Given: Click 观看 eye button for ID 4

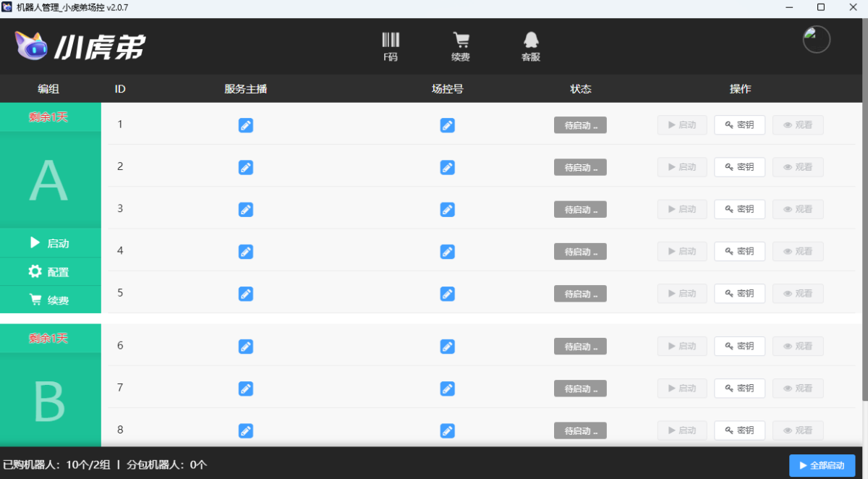Looking at the screenshot, I should coord(797,251).
